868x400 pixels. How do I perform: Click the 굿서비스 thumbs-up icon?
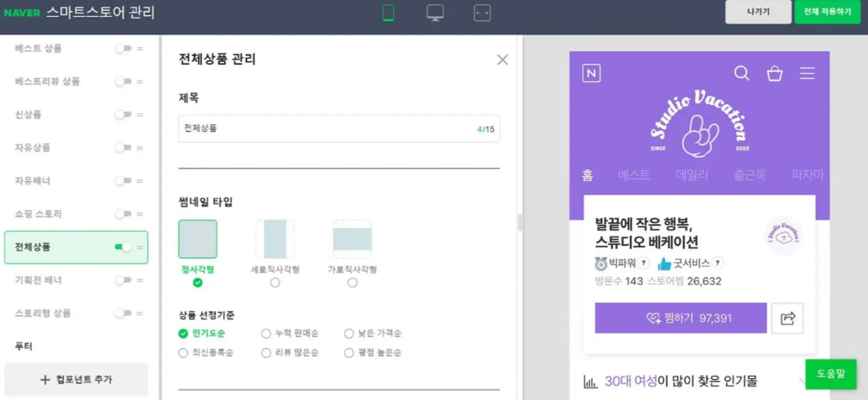[x=664, y=263]
